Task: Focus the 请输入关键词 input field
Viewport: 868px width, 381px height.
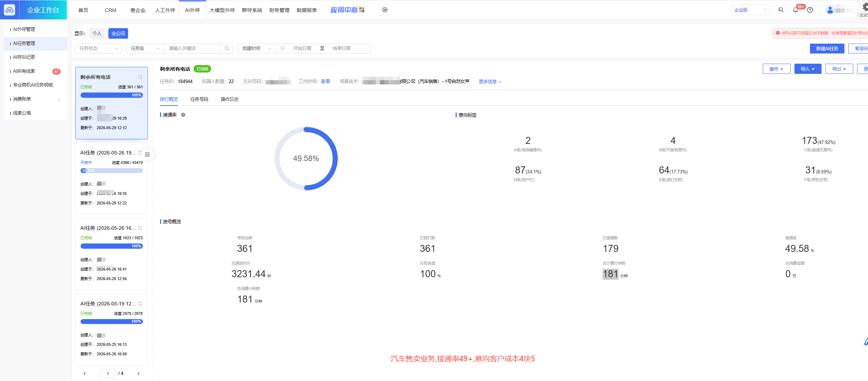Action: (x=192, y=48)
